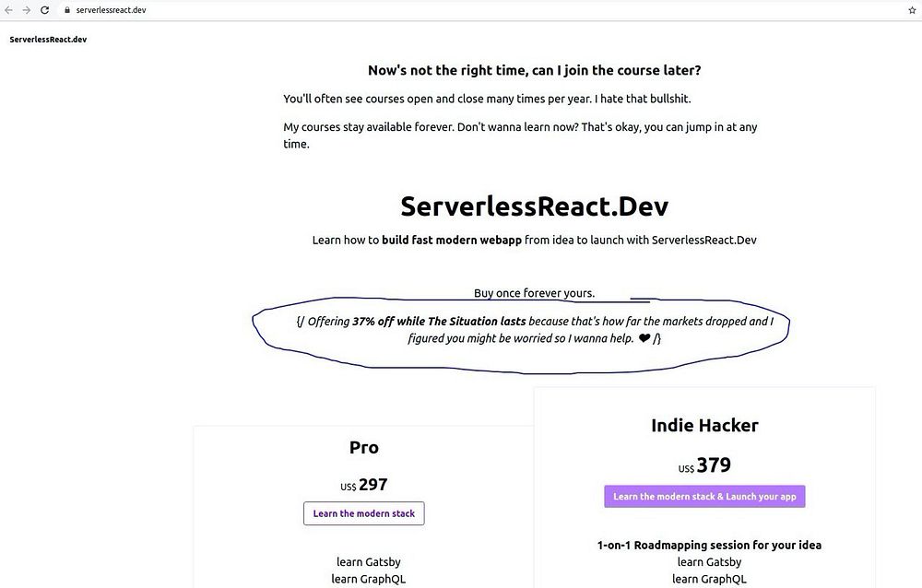This screenshot has width=922, height=588.
Task: Click the large 'ServerlessReact.Dev' heading
Action: [x=535, y=206]
